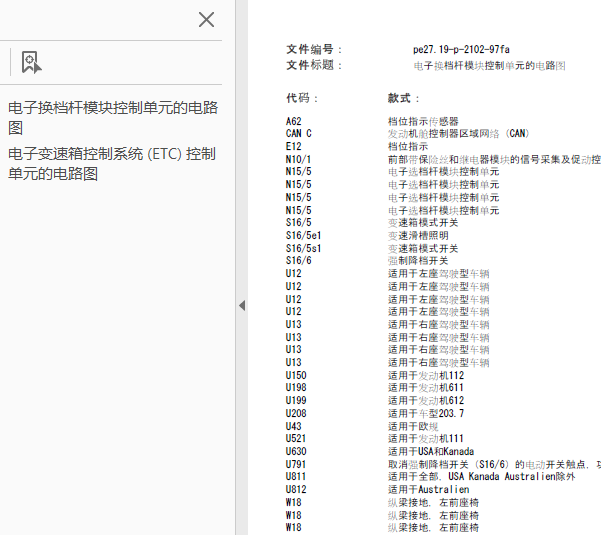This screenshot has height=535, width=601.
Task: Click description 适用于发动机111
Action: 426,438
